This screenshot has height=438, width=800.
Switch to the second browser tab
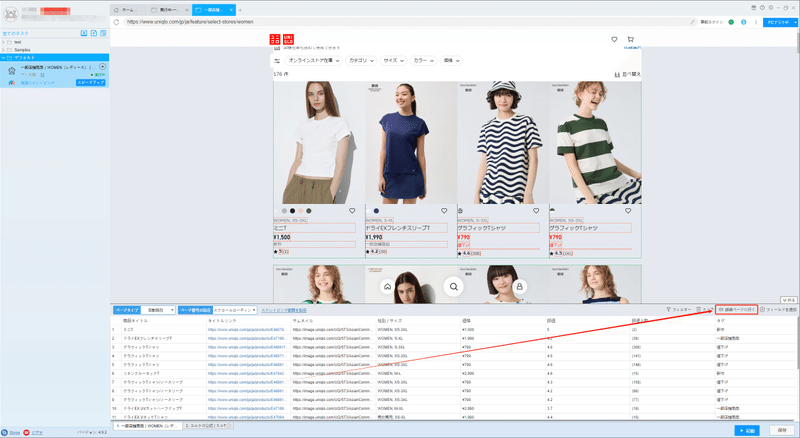tap(170, 10)
